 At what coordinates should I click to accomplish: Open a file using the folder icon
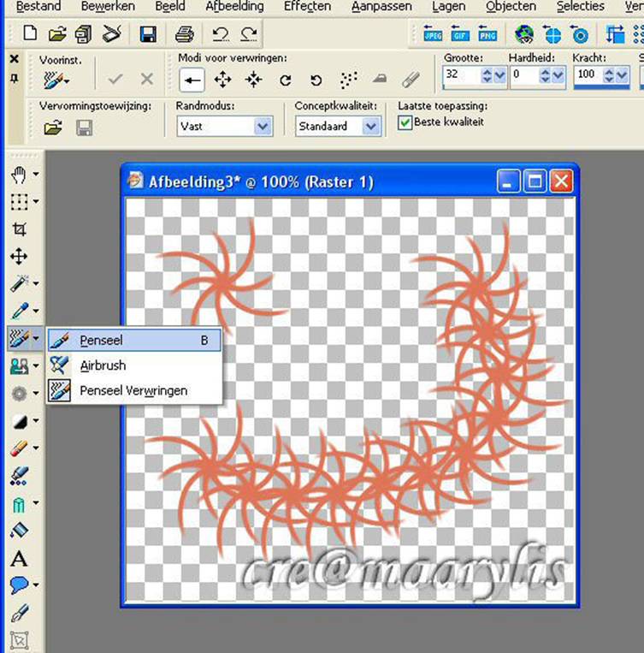57,34
